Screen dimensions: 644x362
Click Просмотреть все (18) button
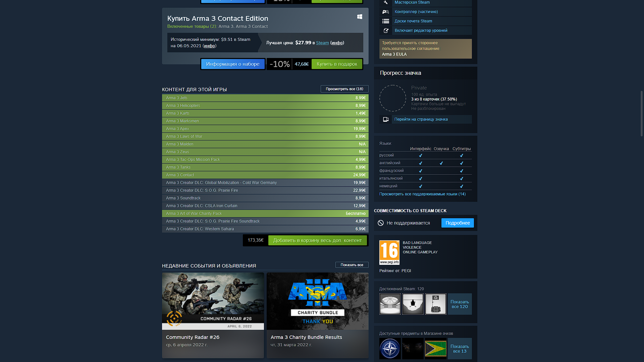coord(344,89)
